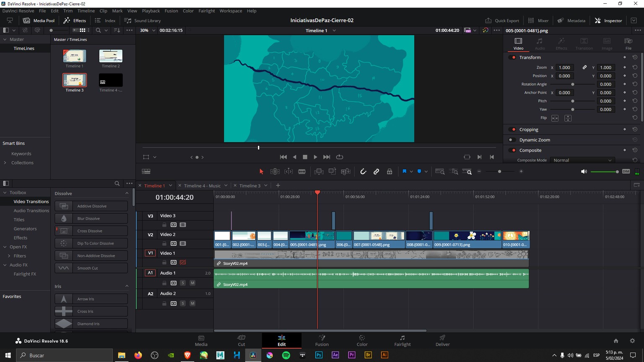Screen dimensions: 644x362
Task: Adjust the monitor volume slider
Action: (x=604, y=172)
